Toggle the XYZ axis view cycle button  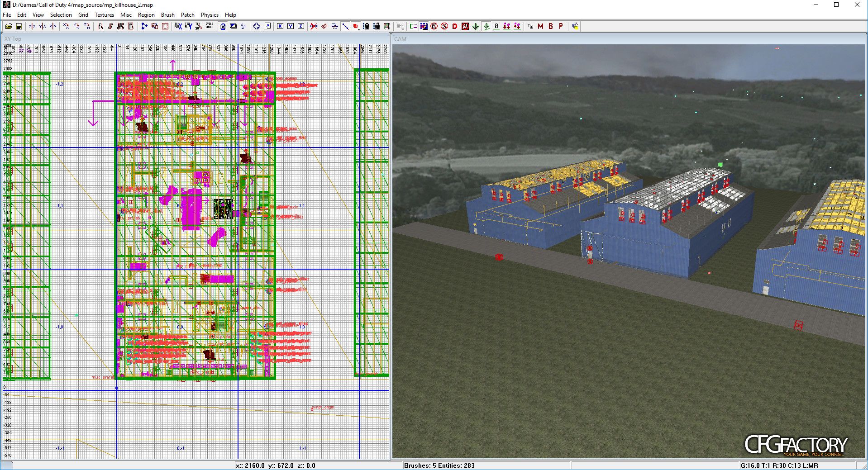[243, 26]
